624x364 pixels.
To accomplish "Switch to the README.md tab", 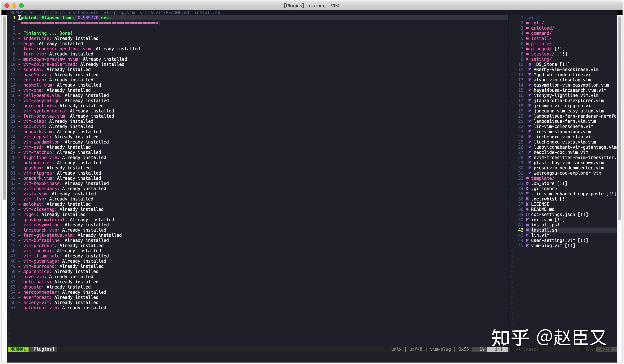I will pos(22,13).
